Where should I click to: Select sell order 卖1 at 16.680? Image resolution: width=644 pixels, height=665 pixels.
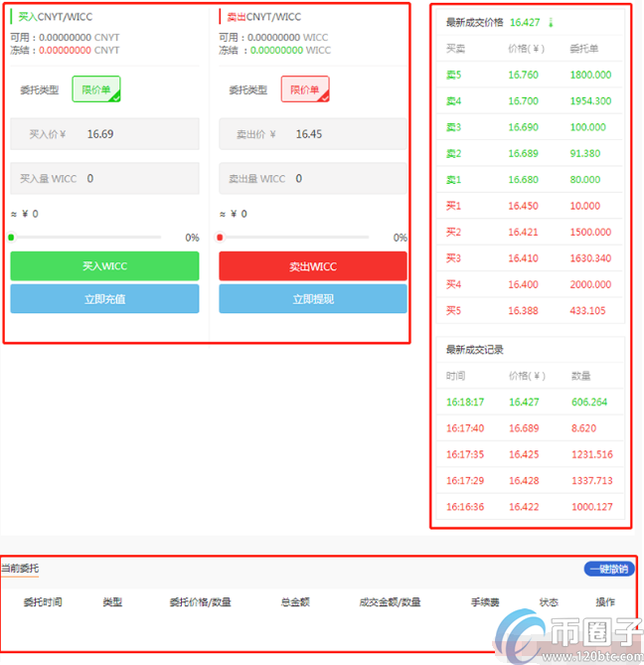530,179
